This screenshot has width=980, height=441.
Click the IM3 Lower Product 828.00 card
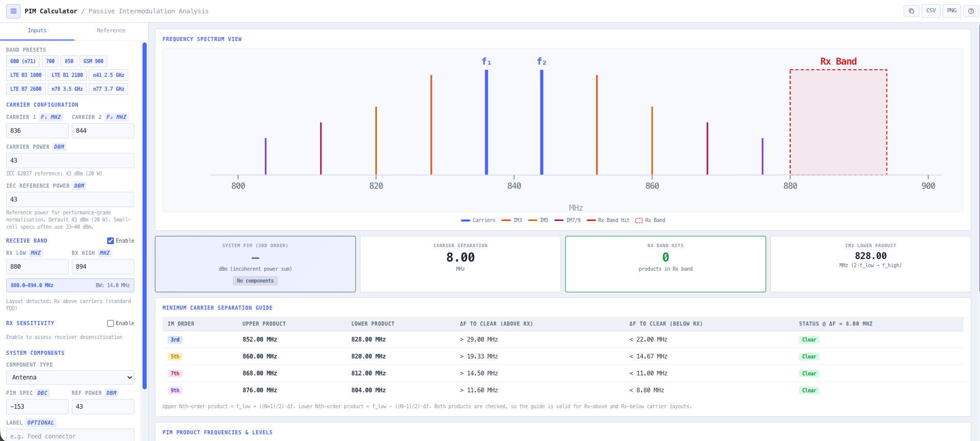[871, 264]
